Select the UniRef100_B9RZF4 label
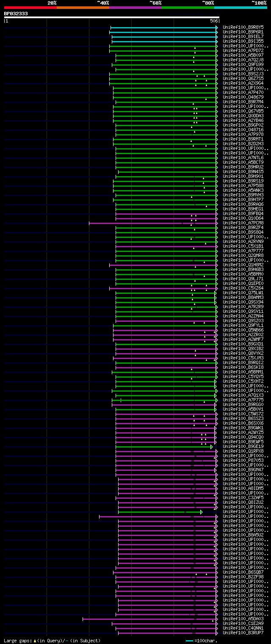Screen dimensions: 271x644 pyautogui.click(x=243, y=227)
